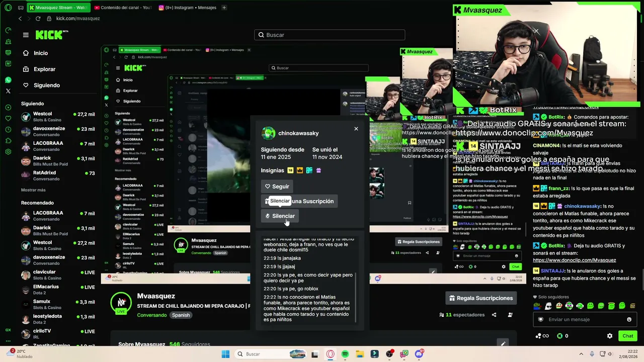The image size is (644, 362).
Task: Close chinokawasaky's user card with the X
Action: pos(356,129)
